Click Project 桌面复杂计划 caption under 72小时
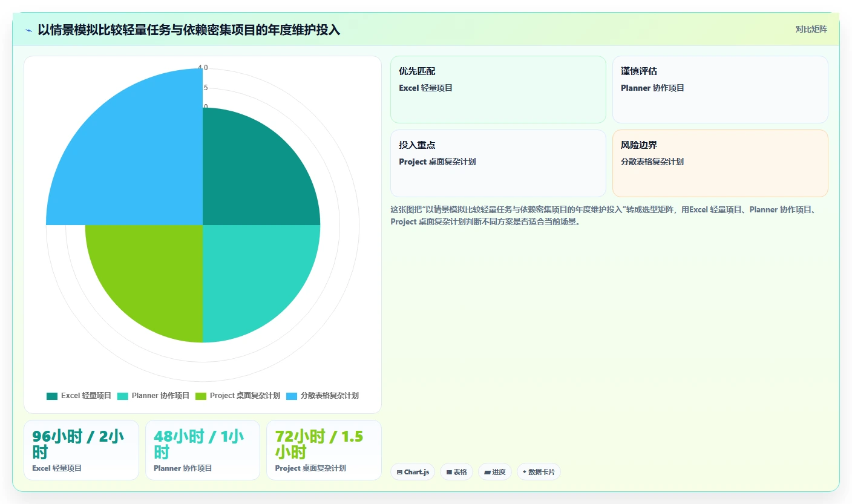Image resolution: width=852 pixels, height=504 pixels. coord(310,468)
